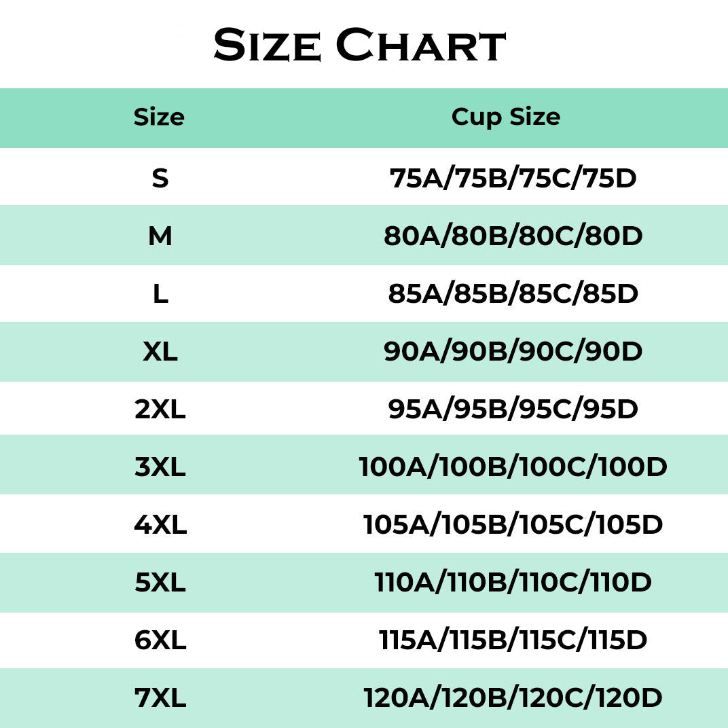This screenshot has height=728, width=728.
Task: Click the 115A/115B/115C/115D cup size cell
Action: (513, 640)
